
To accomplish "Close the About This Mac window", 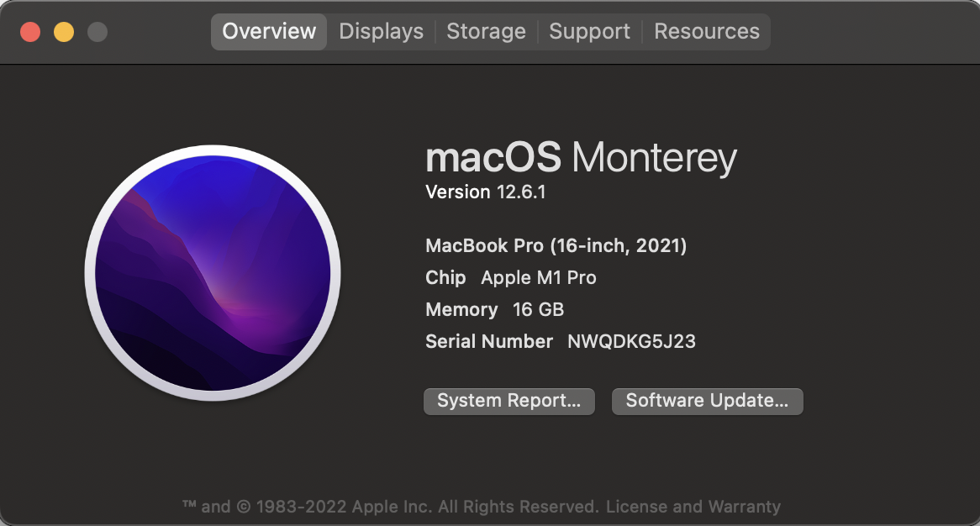I will pos(30,32).
